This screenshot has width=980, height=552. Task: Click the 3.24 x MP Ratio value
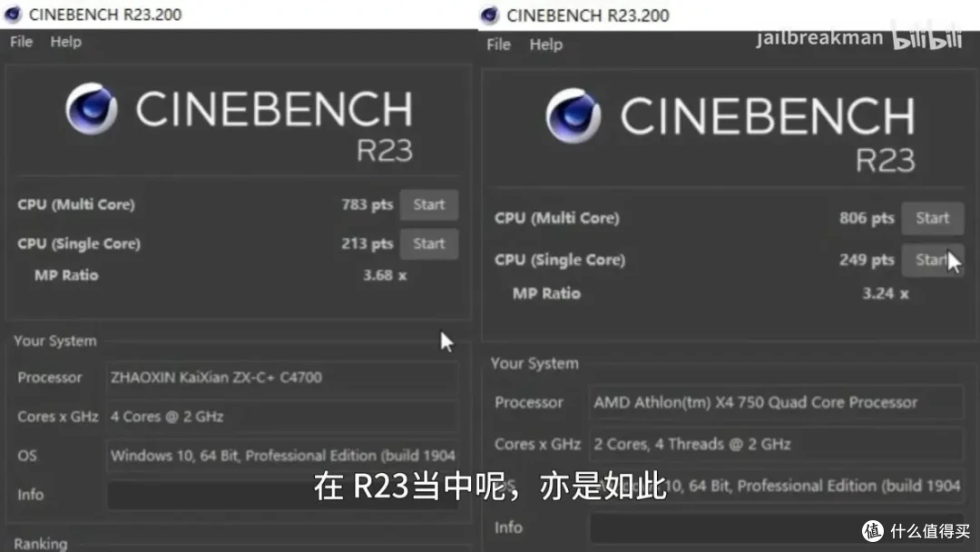point(885,294)
